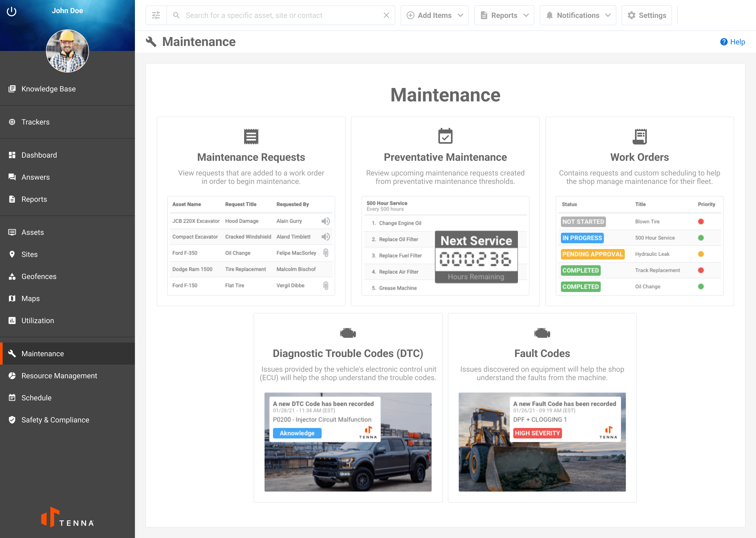Open the Utilization chart icon
756x538 pixels.
(x=12, y=320)
